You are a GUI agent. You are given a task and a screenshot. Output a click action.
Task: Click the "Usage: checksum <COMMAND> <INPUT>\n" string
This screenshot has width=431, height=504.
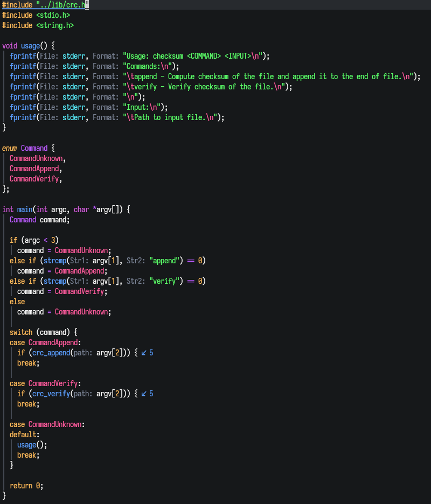[x=193, y=56]
